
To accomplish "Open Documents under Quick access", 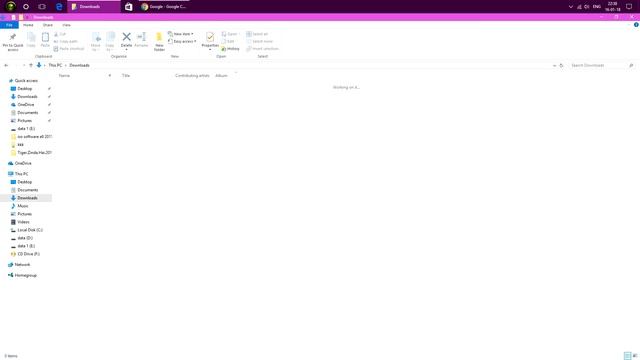I will pos(28,113).
